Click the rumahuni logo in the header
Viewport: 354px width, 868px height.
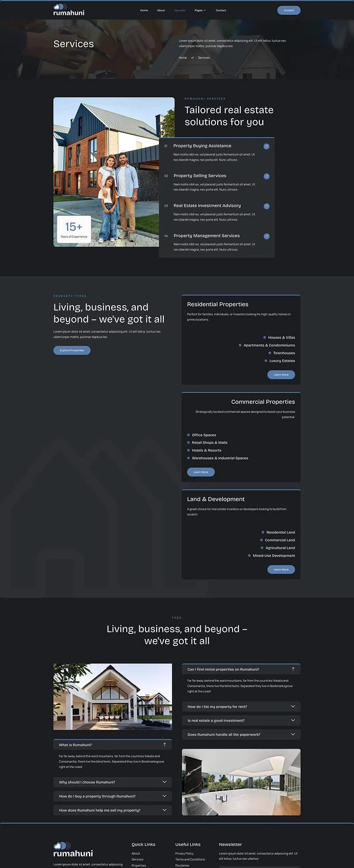click(x=69, y=10)
